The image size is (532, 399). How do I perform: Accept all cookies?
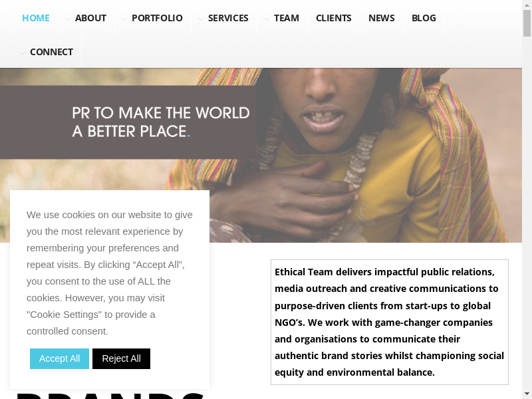(x=59, y=358)
